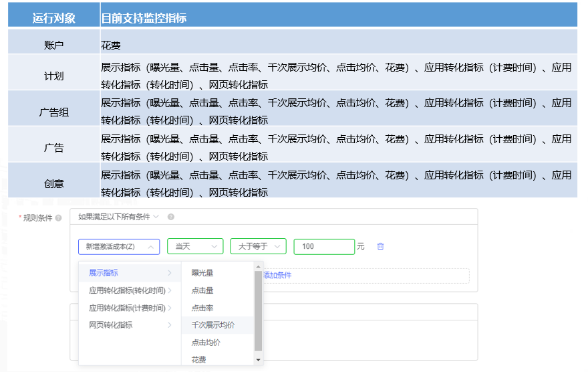Select 曝光量 metric option
Image resolution: width=588 pixels, height=372 pixels.
coord(202,273)
